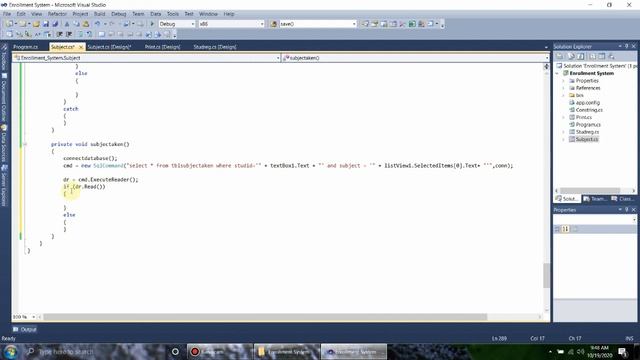The width and height of the screenshot is (640, 360).
Task: Close the Subject.cs tab
Action: [x=80, y=47]
